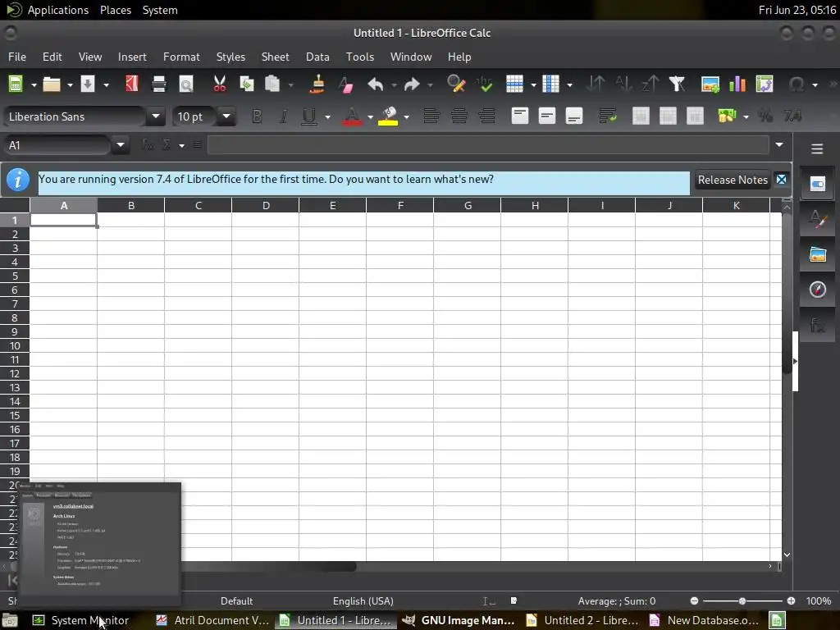This screenshot has height=630, width=840.
Task: Switch to GNU Image Manipulation taskbar item
Action: (x=459, y=620)
